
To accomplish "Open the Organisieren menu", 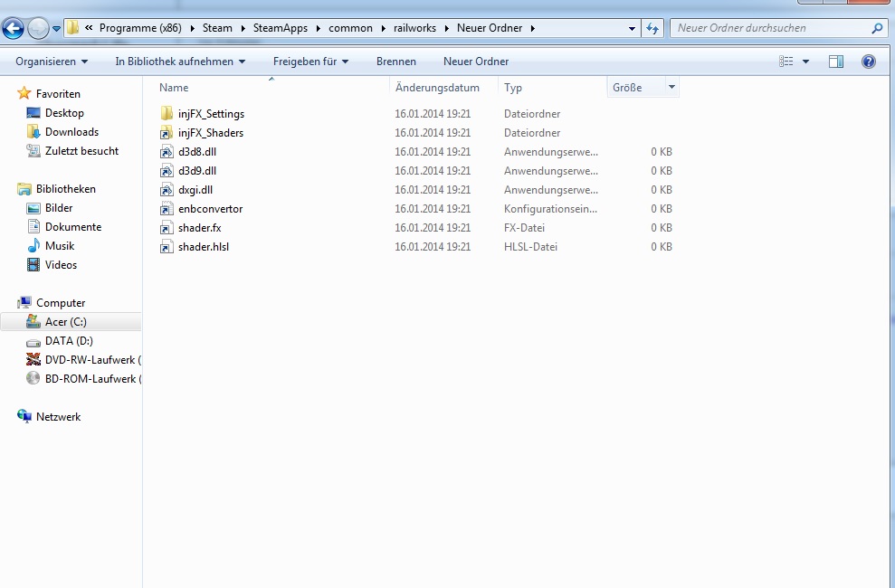I will (52, 61).
